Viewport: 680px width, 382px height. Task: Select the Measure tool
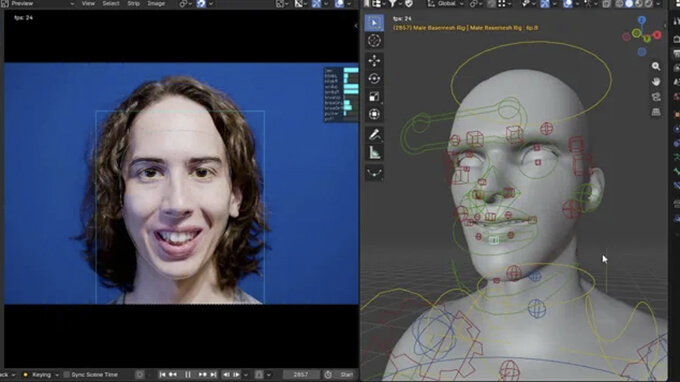374,152
